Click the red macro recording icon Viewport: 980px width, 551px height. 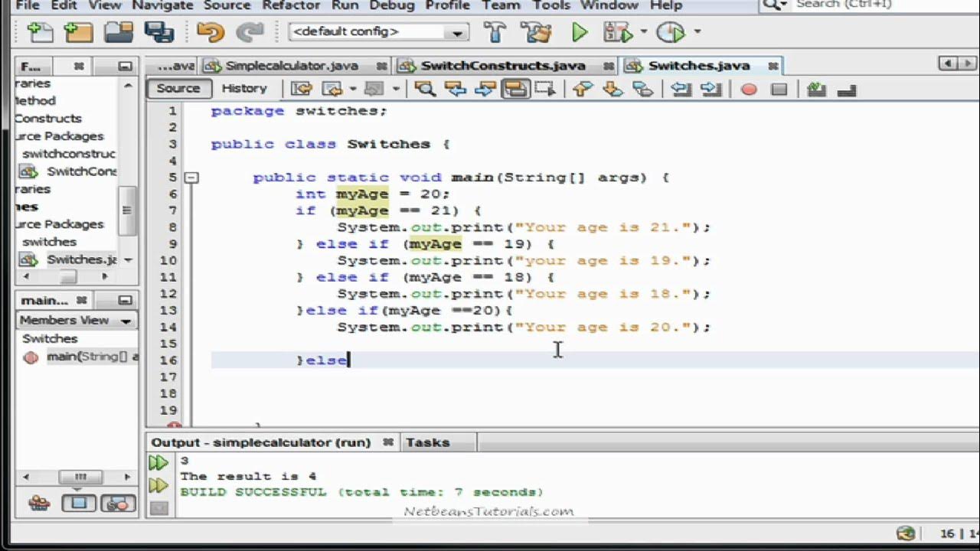(749, 90)
